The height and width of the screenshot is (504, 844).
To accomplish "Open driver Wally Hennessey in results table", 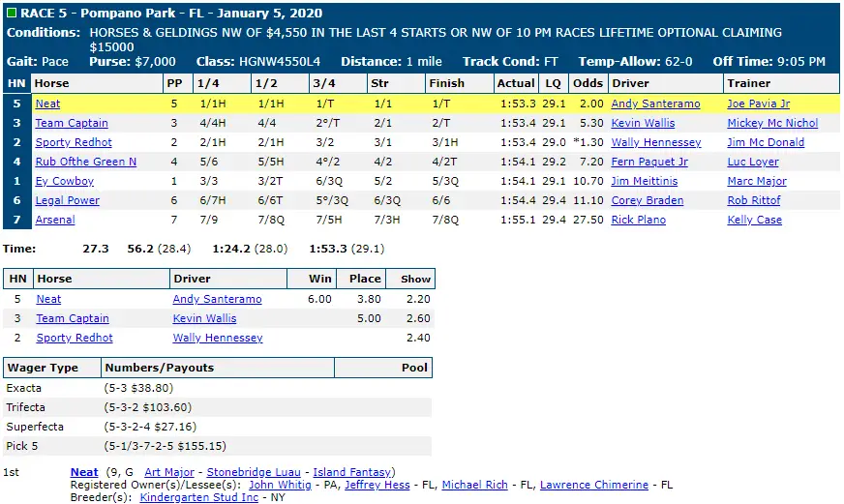I will pos(656,142).
